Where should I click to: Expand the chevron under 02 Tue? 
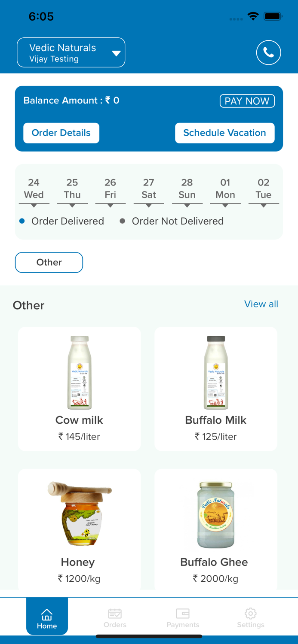[263, 205]
